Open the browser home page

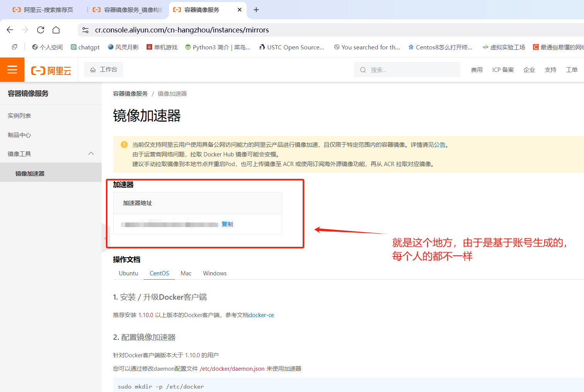[x=56, y=30]
